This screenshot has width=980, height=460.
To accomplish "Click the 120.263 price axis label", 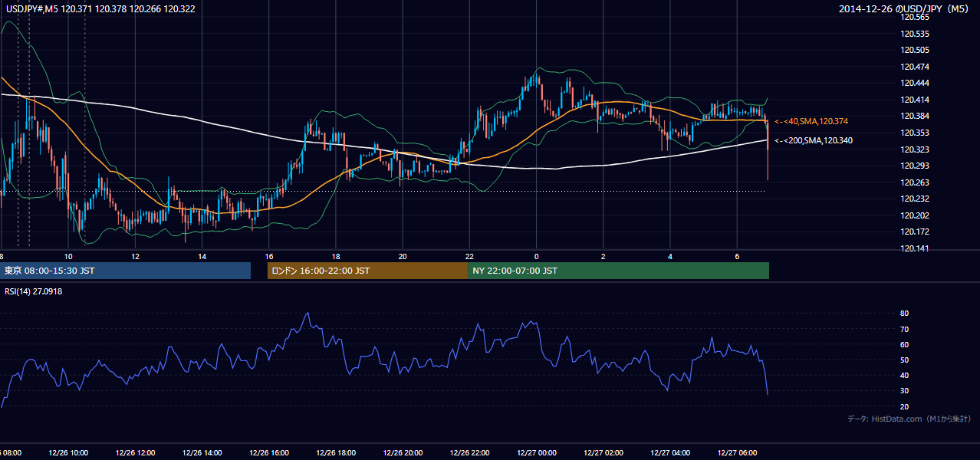I will pos(913,182).
